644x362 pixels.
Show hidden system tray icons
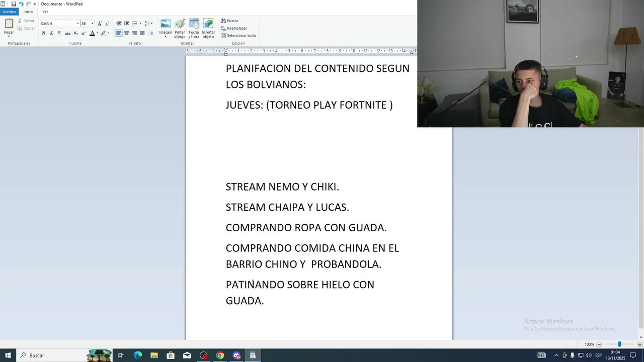(x=556, y=355)
